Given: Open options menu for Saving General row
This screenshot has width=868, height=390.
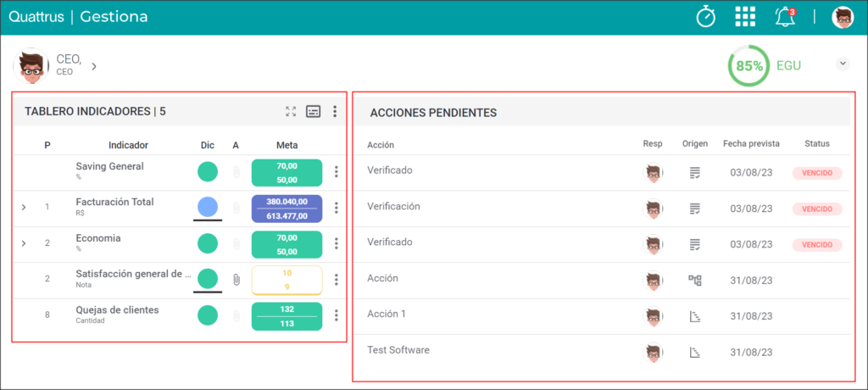Looking at the screenshot, I should click(x=336, y=172).
